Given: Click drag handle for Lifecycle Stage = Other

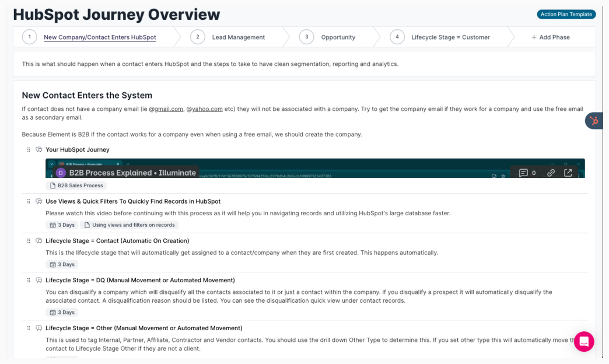Looking at the screenshot, I should (29, 328).
